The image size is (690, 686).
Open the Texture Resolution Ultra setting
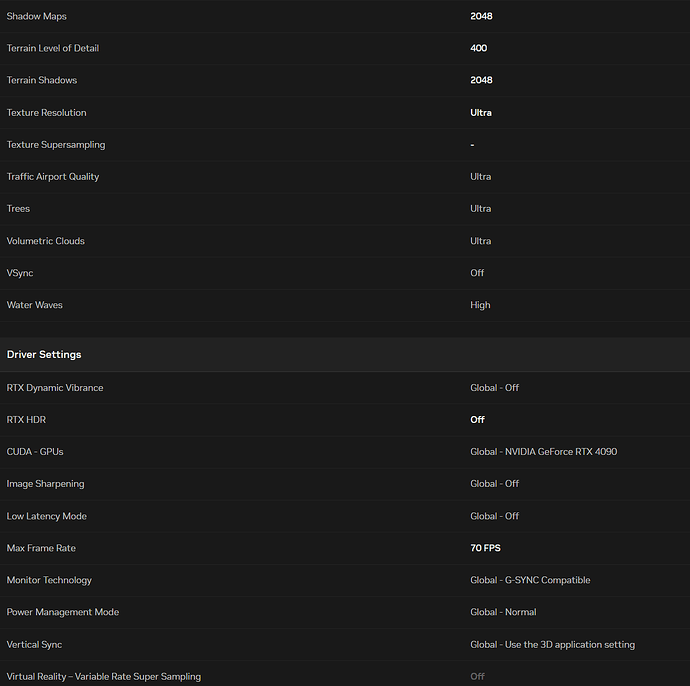[481, 113]
